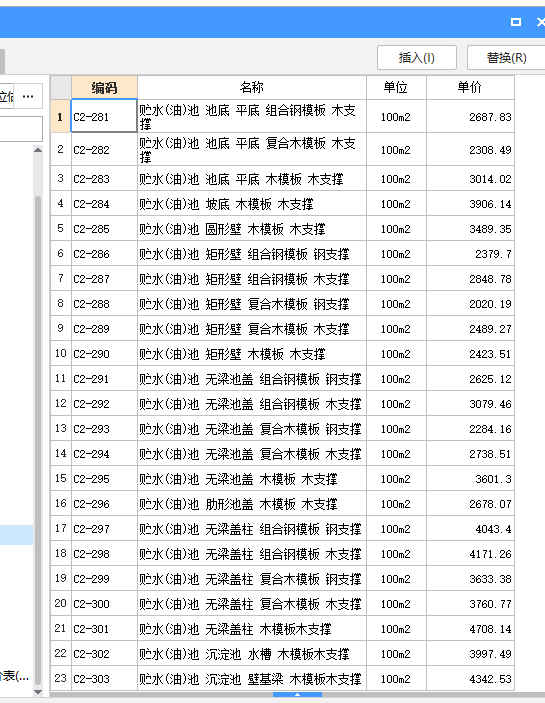Screen dimensions: 545x703
Task: Click the left panel vertical scrollbar thumb
Action: point(38,439)
